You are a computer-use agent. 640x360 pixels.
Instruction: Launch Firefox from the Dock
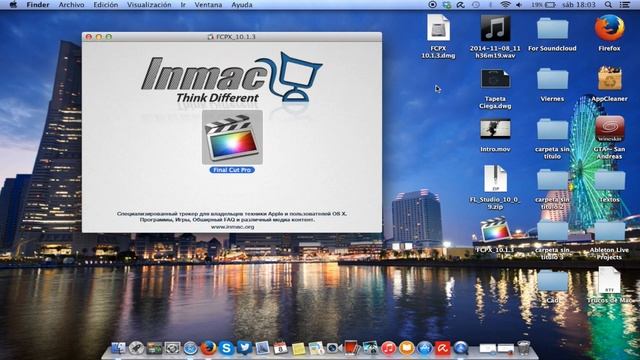pos(208,348)
